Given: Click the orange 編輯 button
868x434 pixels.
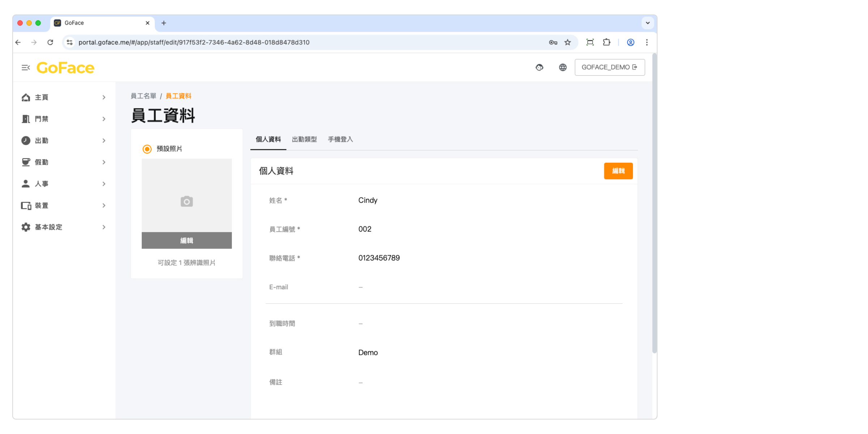Looking at the screenshot, I should (618, 171).
